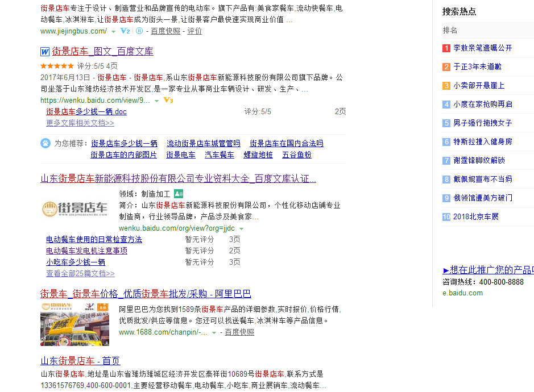The image size is (534, 392).
Task: Open hot search 男子强行拖拽女子
Action: pyautogui.click(x=483, y=123)
